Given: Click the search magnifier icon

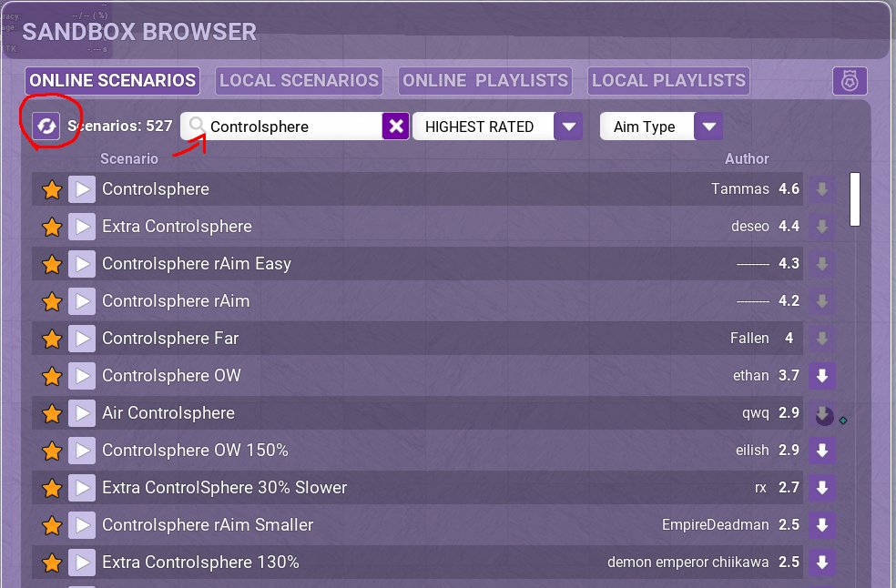Looking at the screenshot, I should pos(198,125).
